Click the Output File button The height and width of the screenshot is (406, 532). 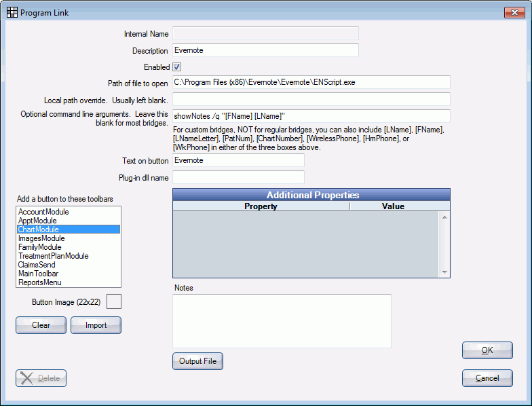[198, 361]
